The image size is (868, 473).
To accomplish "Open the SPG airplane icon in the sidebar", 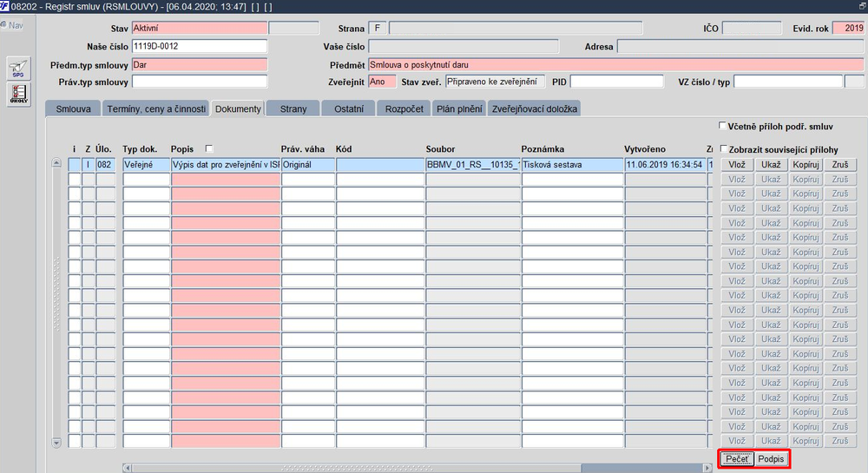I will point(18,69).
